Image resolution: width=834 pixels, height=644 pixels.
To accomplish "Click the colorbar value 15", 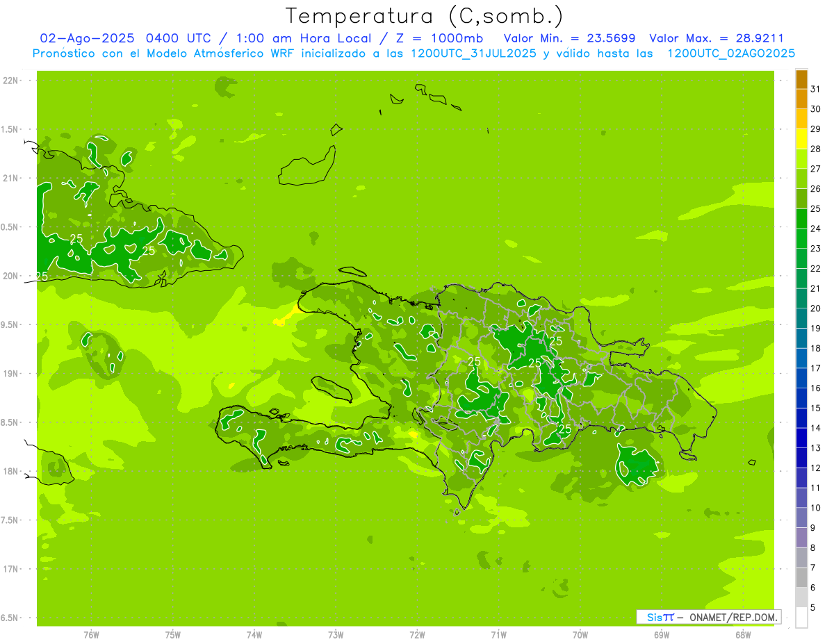I will (816, 408).
